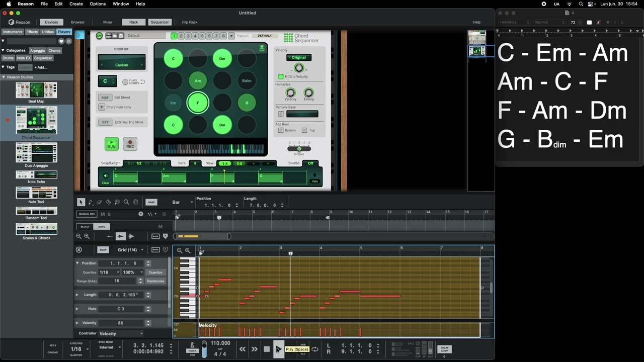Select the Pencil tool in sequencer toolbar
This screenshot has width=644, height=362.
pos(90,202)
